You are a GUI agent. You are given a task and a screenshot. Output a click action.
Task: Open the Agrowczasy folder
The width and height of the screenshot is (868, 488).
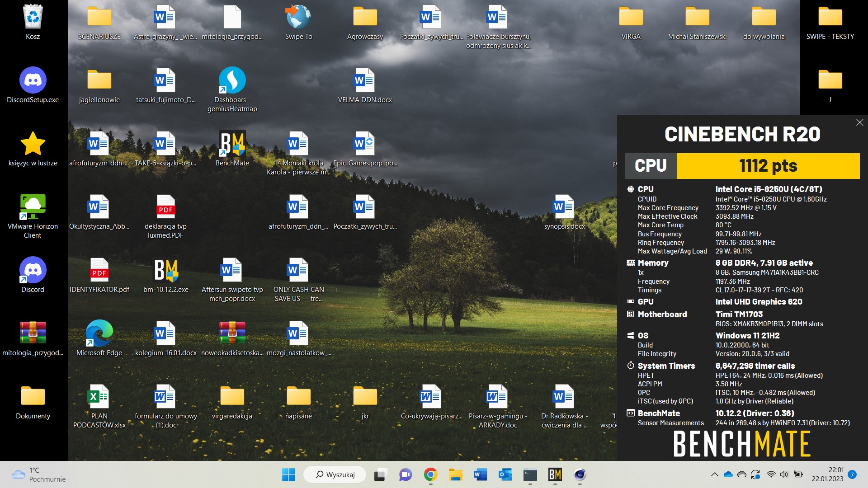[x=365, y=17]
